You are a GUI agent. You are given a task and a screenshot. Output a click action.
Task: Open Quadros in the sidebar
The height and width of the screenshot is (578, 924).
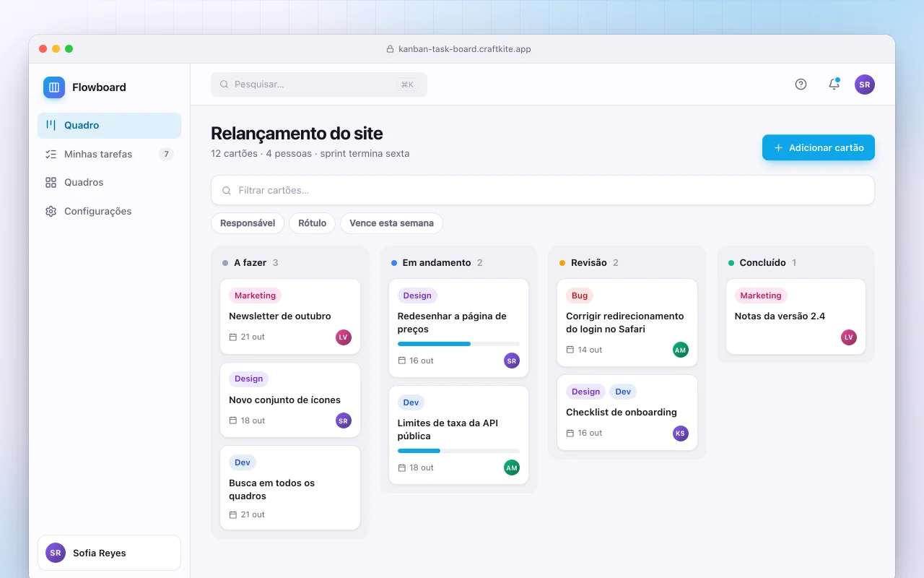(109, 182)
